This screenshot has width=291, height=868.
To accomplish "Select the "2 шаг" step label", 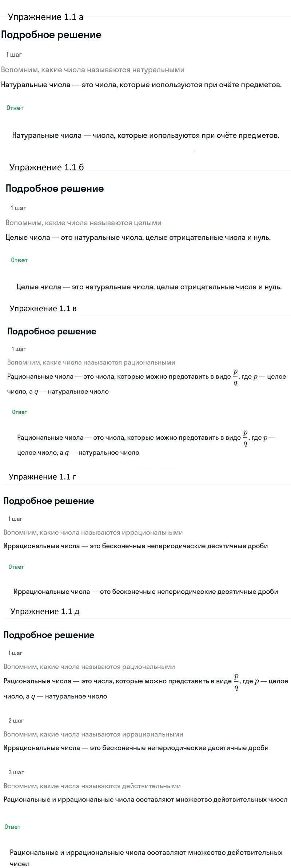I will 16,720.
